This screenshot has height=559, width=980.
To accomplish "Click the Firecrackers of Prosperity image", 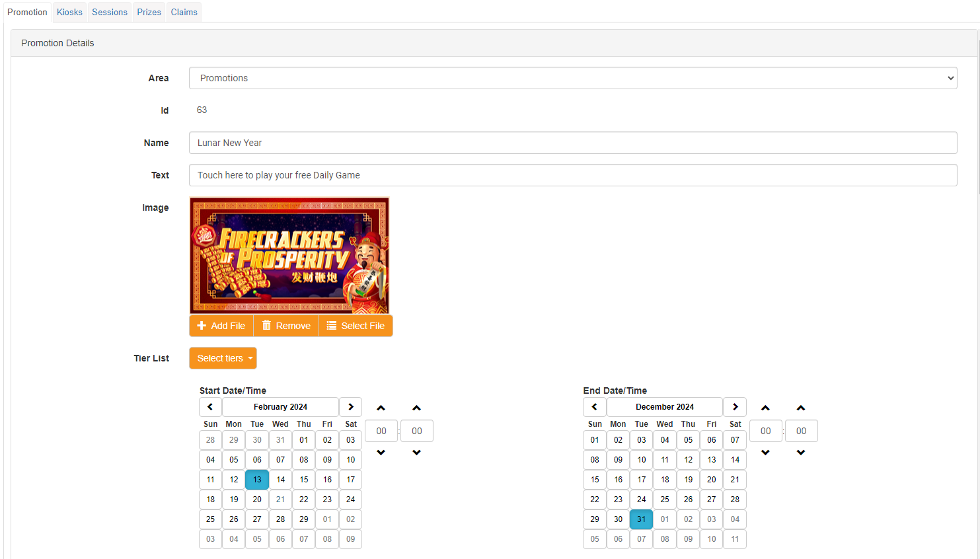I will pos(289,255).
